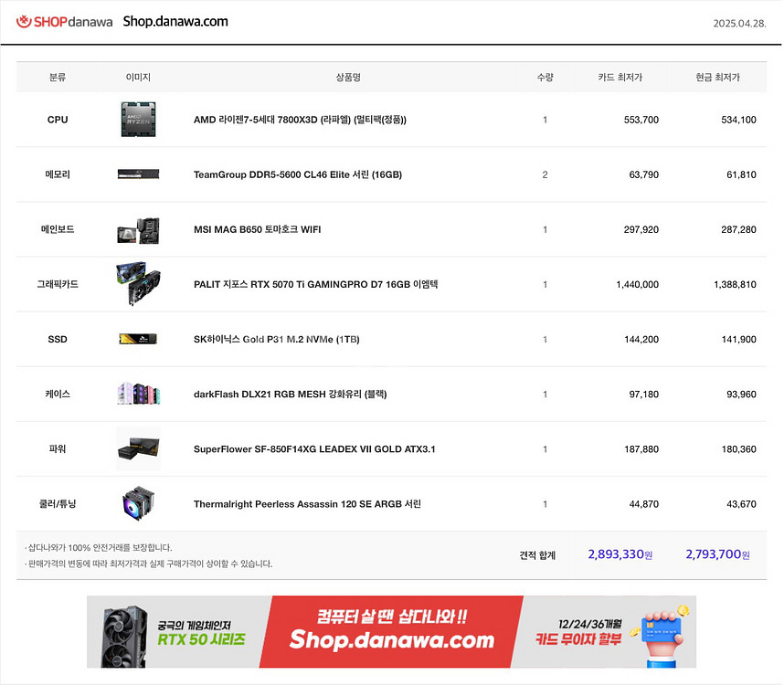Open the PALIT RTX 5070 Ti image
The image size is (784, 685).
[x=139, y=283]
